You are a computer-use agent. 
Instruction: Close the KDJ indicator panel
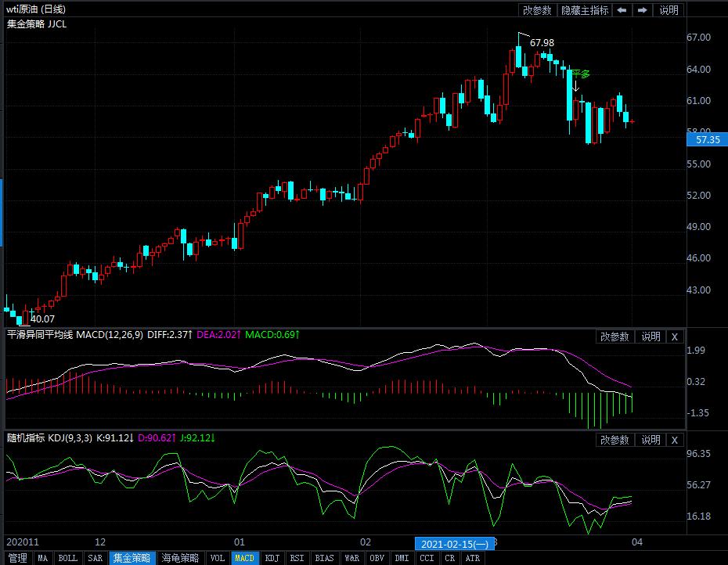pos(675,441)
